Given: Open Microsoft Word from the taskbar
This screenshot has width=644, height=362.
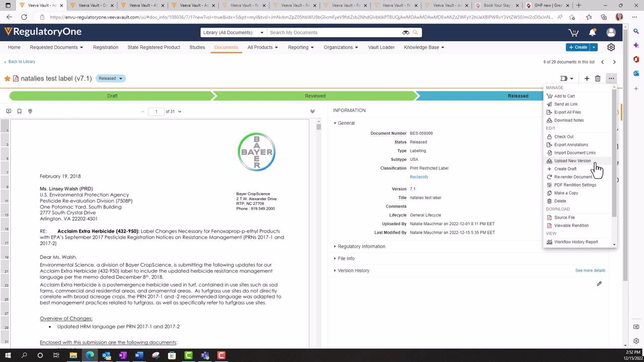Looking at the screenshot, I should point(139,355).
